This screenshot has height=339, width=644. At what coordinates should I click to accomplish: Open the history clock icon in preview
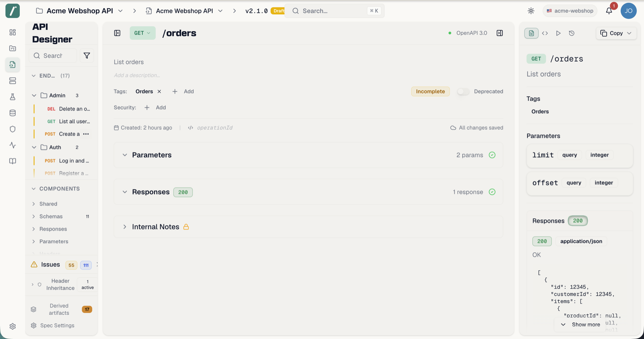point(572,33)
